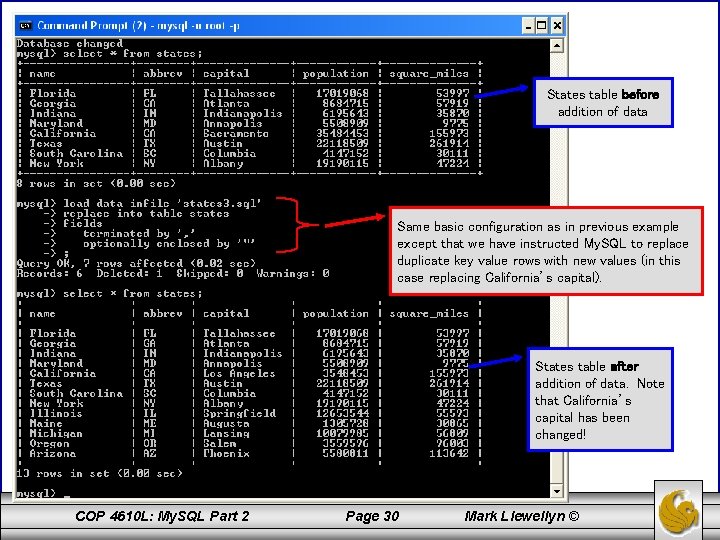Click the 'Lansing' capital cell
Image resolution: width=720 pixels, height=540 pixels.
(226, 433)
